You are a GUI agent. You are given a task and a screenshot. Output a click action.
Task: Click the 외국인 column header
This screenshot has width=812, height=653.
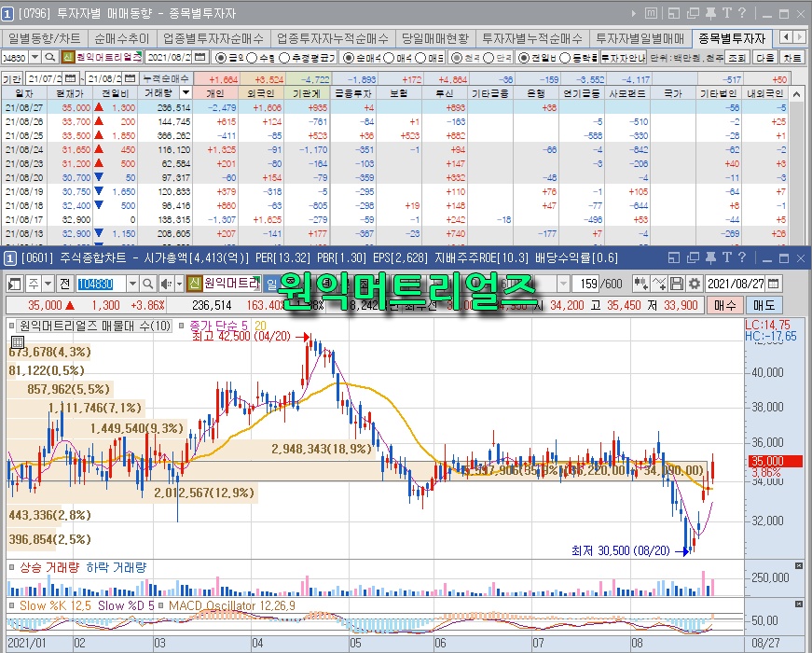[x=260, y=93]
